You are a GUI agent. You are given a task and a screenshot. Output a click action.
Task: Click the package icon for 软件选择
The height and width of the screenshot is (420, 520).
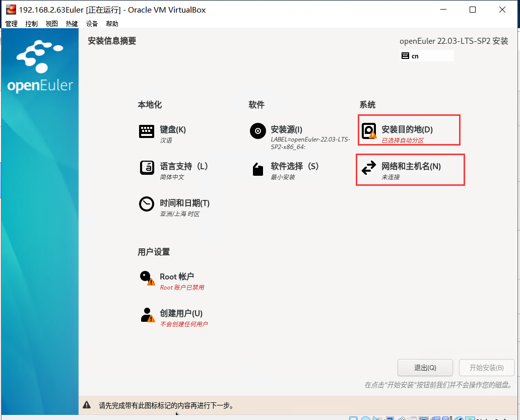pyautogui.click(x=257, y=169)
